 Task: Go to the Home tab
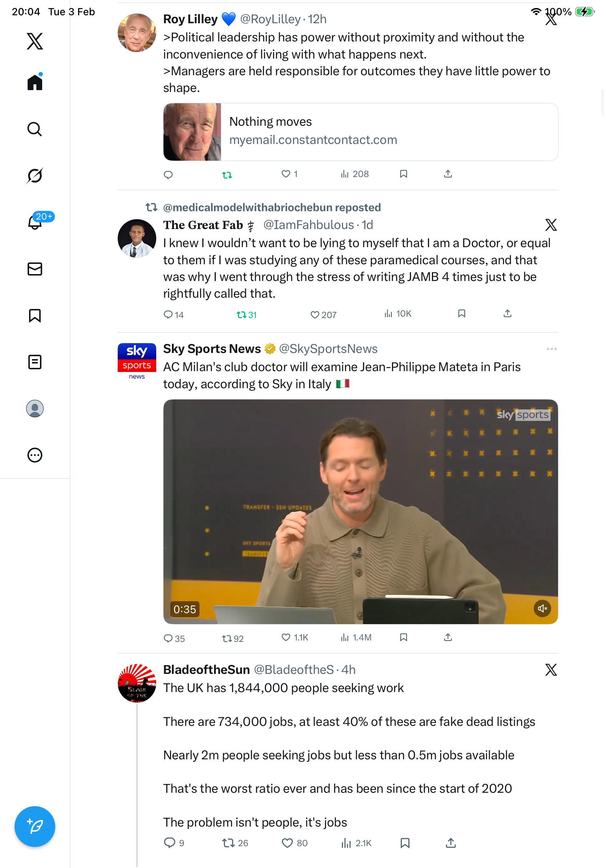click(x=35, y=82)
